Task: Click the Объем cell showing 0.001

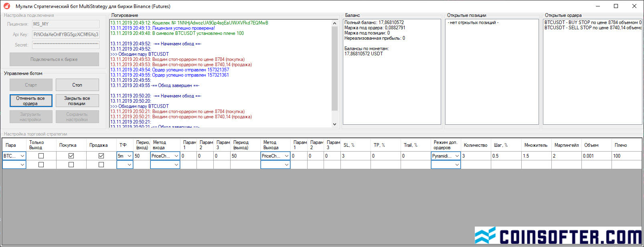Action: (596, 156)
